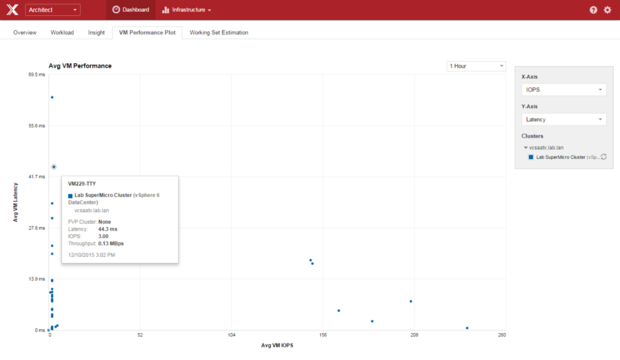Viewport: 620px width, 360px height.
Task: Open settings via the gear icon
Action: point(607,10)
